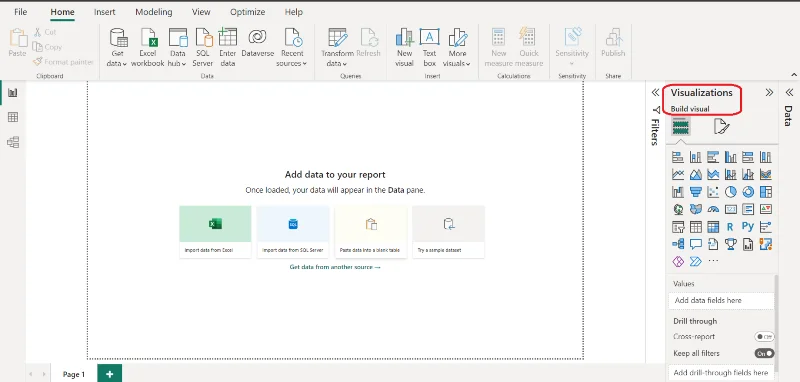
Task: Select the donut chart visual
Action: click(748, 192)
